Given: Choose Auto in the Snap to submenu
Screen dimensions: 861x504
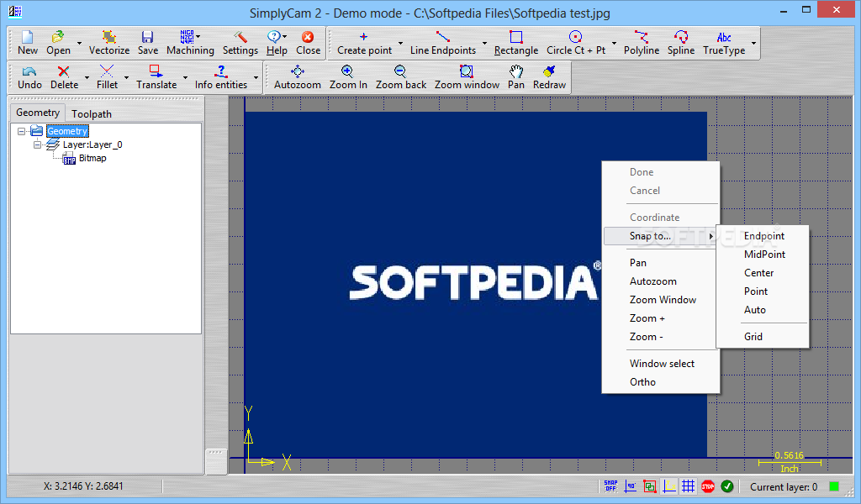Looking at the screenshot, I should [x=763, y=310].
